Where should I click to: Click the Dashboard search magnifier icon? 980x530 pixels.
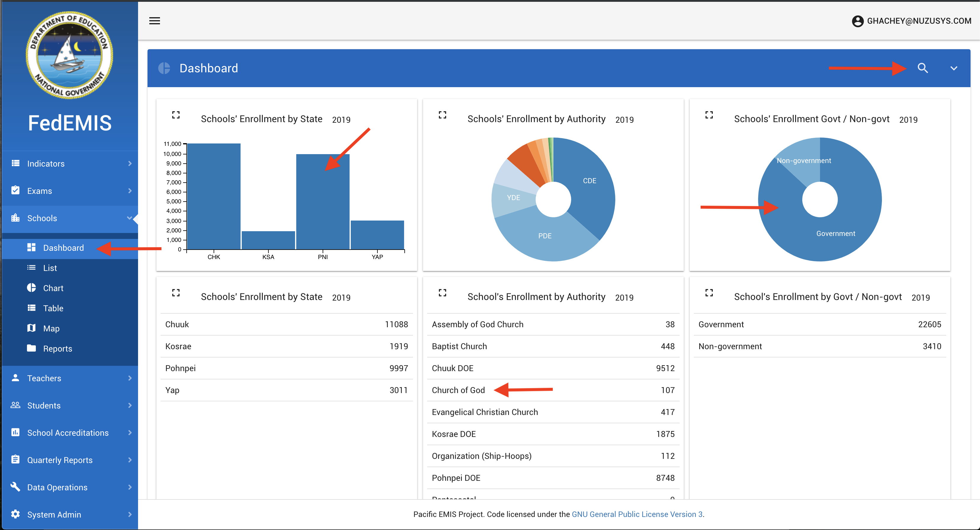point(923,68)
